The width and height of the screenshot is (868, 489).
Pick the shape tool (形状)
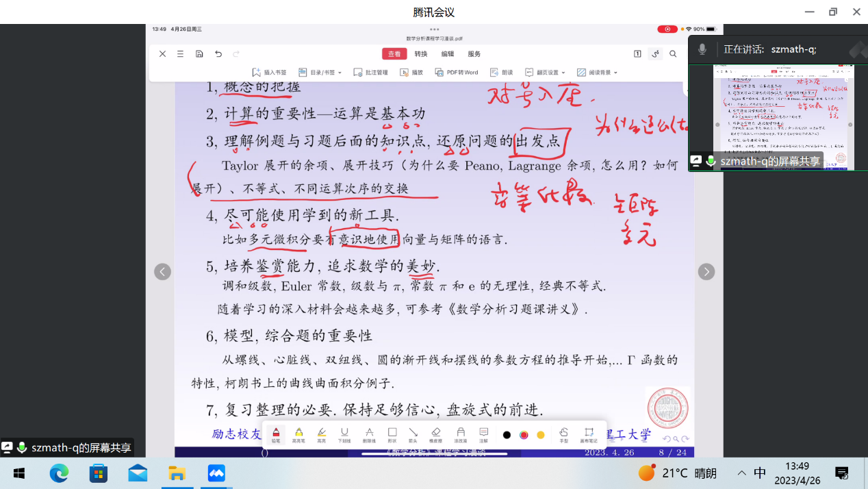(x=392, y=434)
